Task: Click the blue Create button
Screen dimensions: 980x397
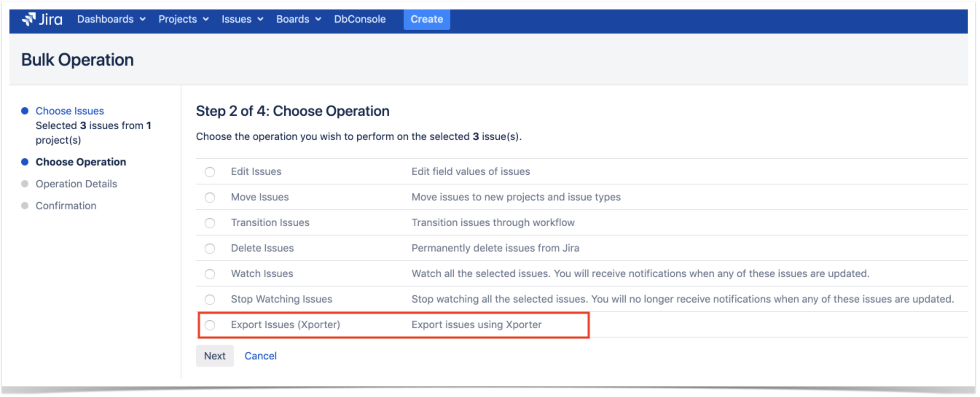Action: click(x=427, y=19)
